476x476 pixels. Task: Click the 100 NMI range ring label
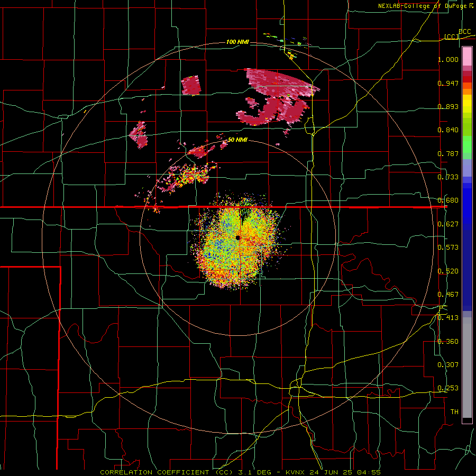point(237,42)
